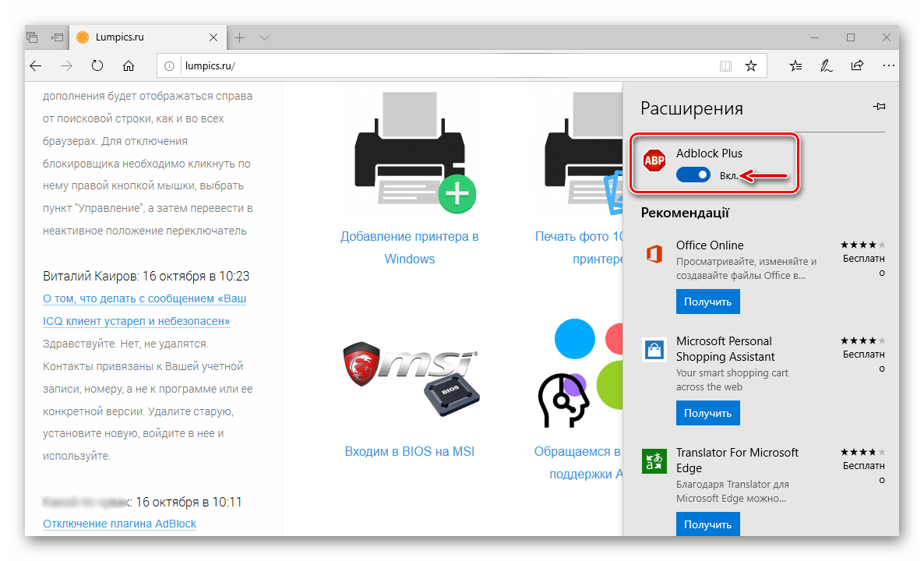Click the Office Online extension icon
Screen dimensions: 924x561
654,253
